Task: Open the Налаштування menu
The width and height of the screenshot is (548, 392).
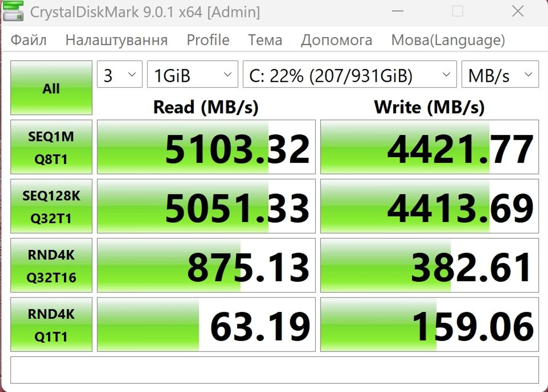Action: [116, 40]
